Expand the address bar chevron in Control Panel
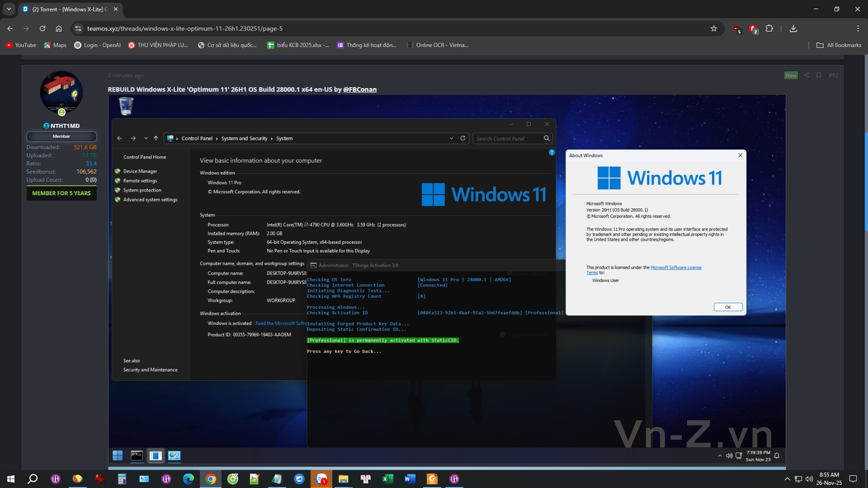 [451, 138]
